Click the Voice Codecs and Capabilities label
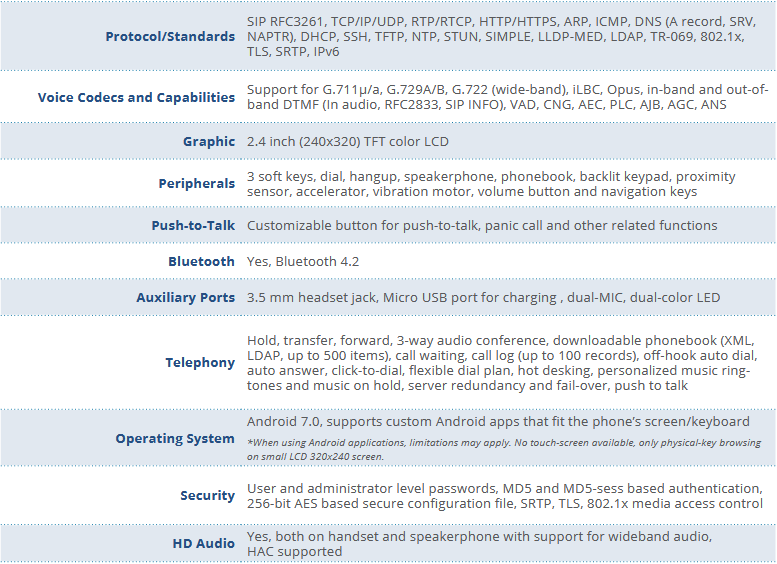Image resolution: width=777 pixels, height=564 pixels. coord(136,97)
